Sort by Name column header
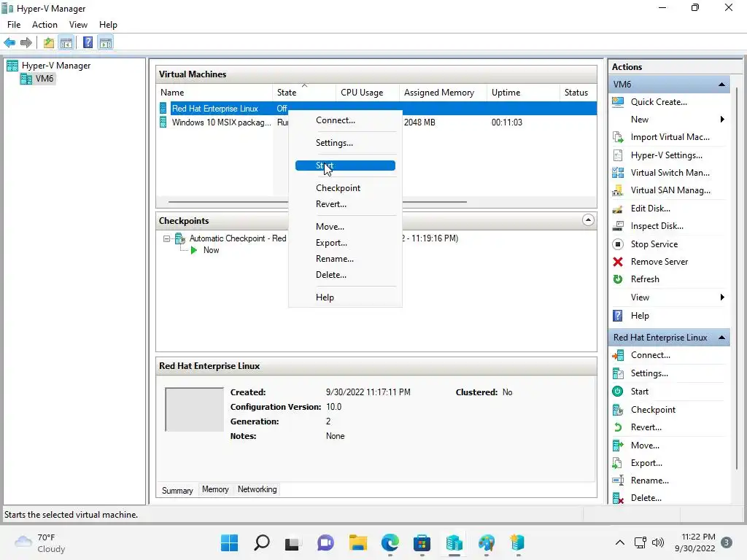Image resolution: width=747 pixels, height=560 pixels. click(x=215, y=93)
